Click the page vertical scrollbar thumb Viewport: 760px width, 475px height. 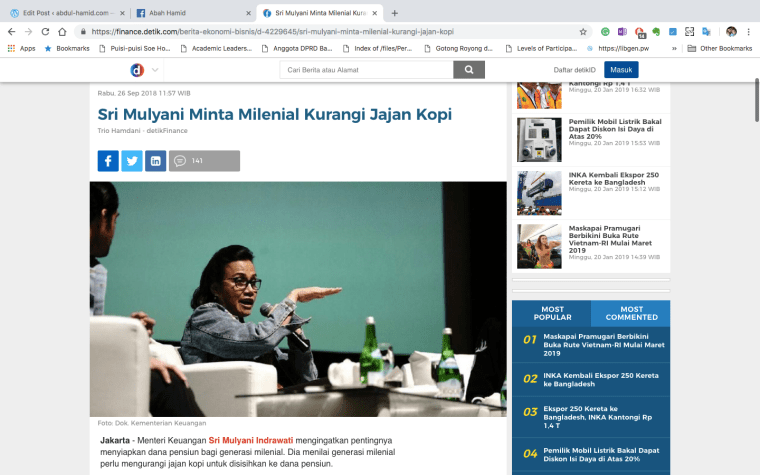pos(757,100)
